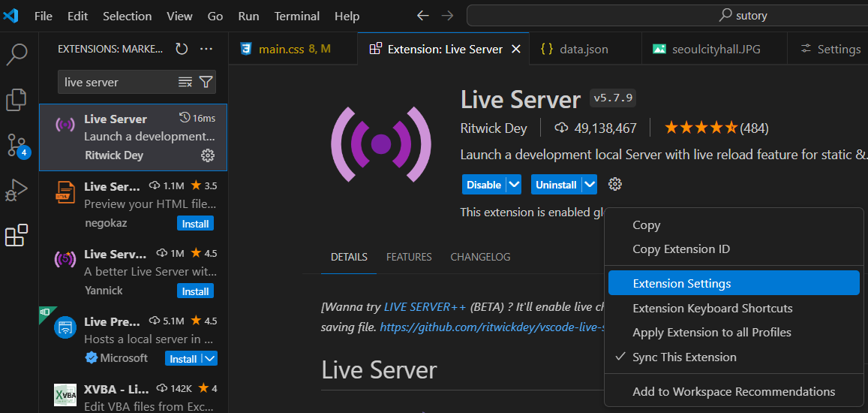Viewport: 868px width, 413px height.
Task: Go forward using the navigation arrow
Action: click(x=447, y=16)
